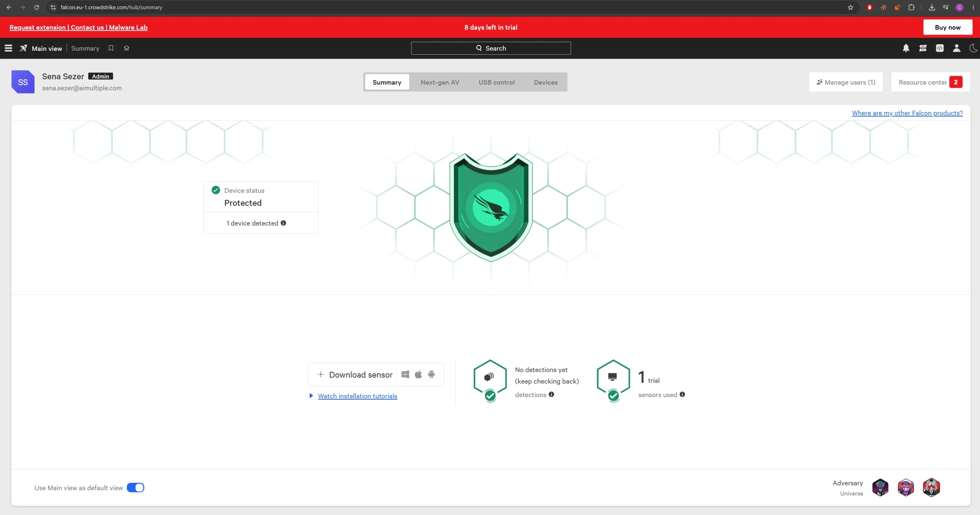Click the Buy now button
This screenshot has width=980, height=515.
point(947,27)
